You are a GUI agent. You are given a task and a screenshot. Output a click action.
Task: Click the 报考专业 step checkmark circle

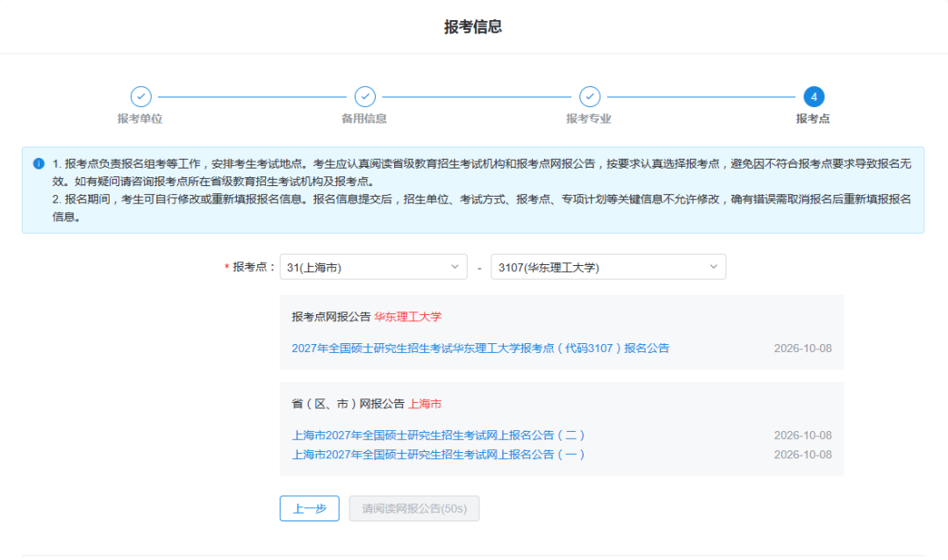coord(590,97)
